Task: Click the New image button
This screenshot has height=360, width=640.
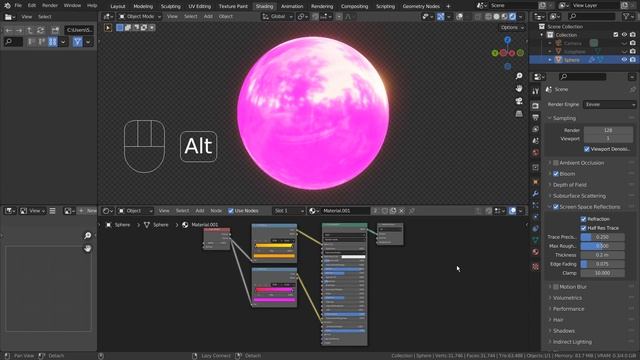Action: [x=87, y=211]
